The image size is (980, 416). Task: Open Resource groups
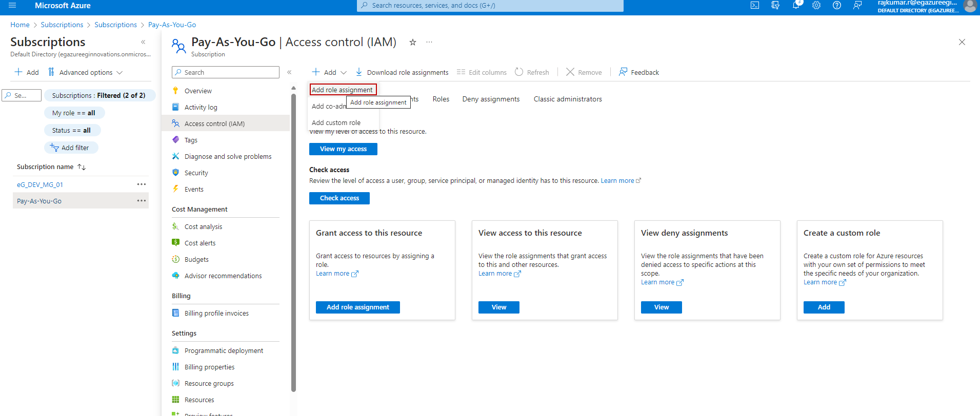pos(209,383)
